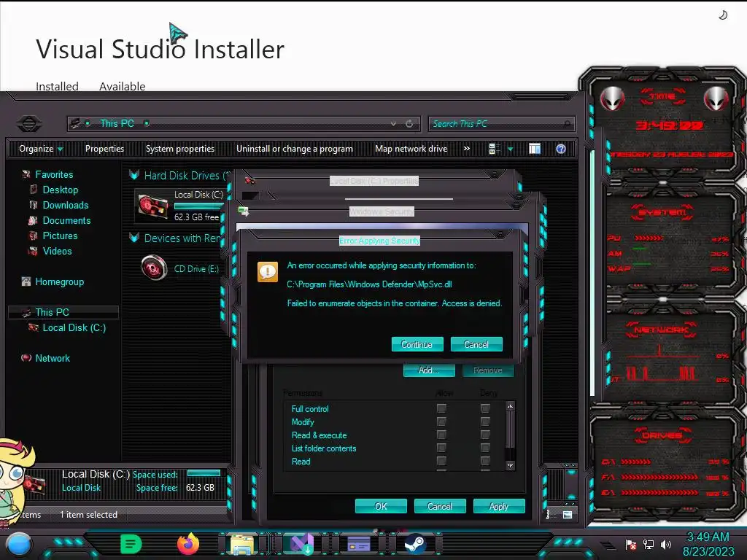Click the Explorer back navigation orb
The image size is (747, 560).
tap(29, 124)
